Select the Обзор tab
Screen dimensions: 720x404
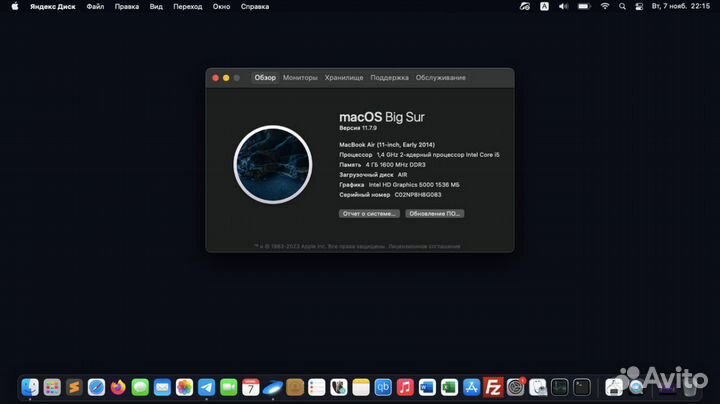click(265, 78)
